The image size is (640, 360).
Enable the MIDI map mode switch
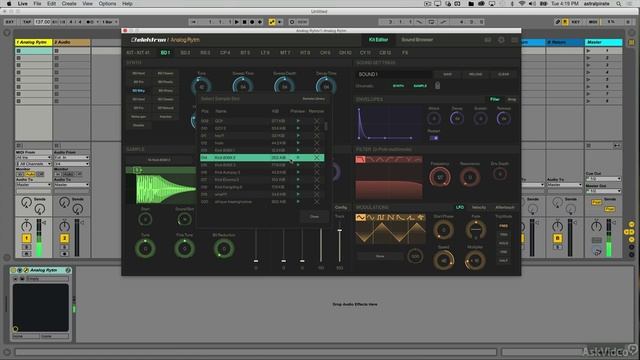(x=593, y=22)
